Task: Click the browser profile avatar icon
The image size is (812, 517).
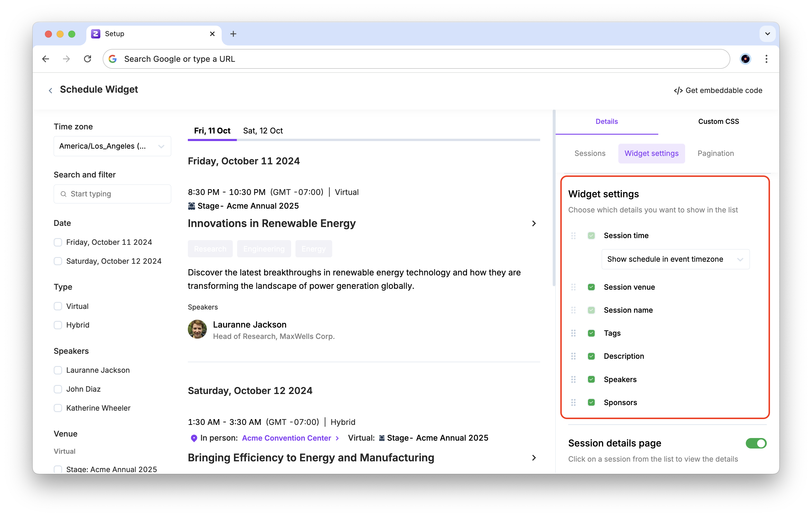Action: pos(745,59)
